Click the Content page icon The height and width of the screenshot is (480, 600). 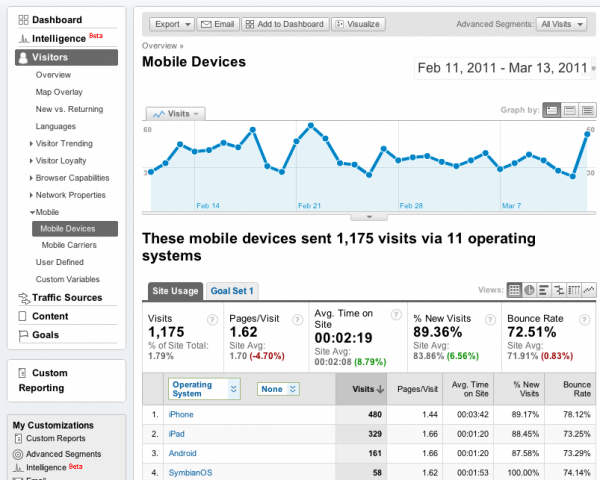(x=23, y=316)
